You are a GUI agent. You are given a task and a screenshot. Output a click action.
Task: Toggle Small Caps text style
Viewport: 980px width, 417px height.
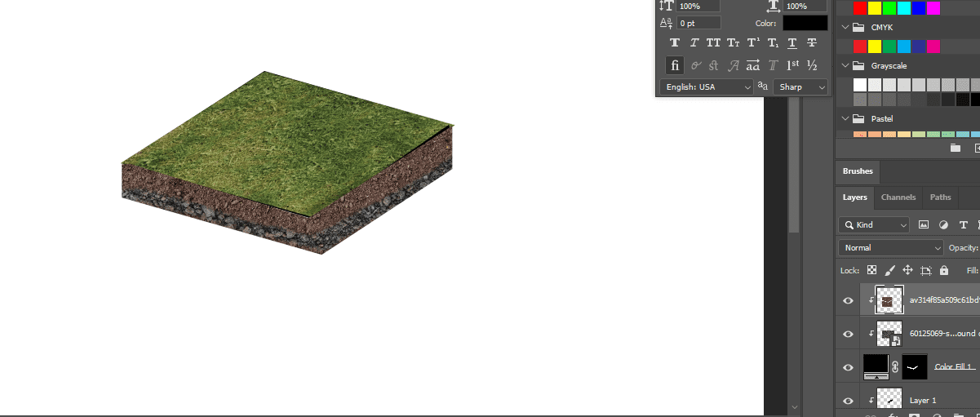point(734,43)
